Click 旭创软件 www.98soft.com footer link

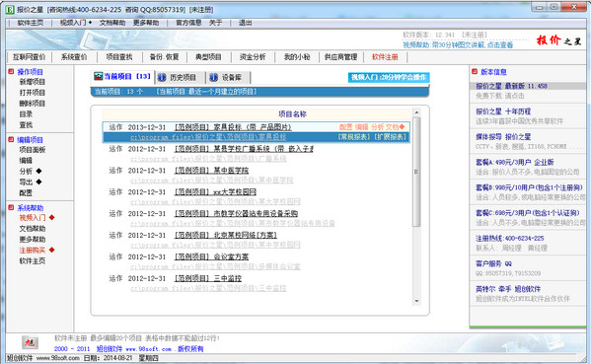click(x=134, y=349)
